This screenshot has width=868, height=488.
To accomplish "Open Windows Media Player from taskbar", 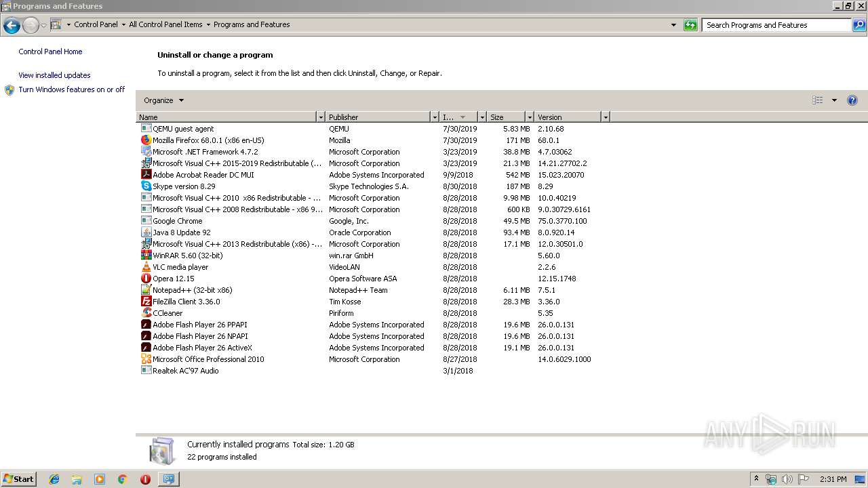I will 100,479.
